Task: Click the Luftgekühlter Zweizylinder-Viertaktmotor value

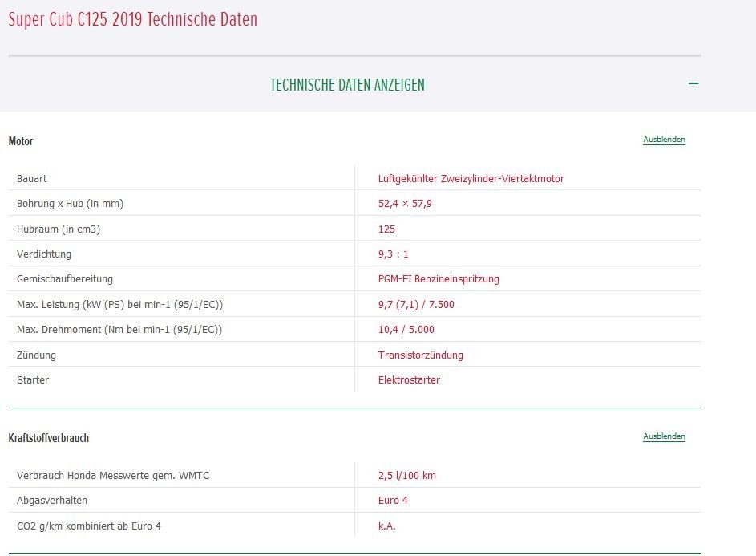Action: coord(471,178)
